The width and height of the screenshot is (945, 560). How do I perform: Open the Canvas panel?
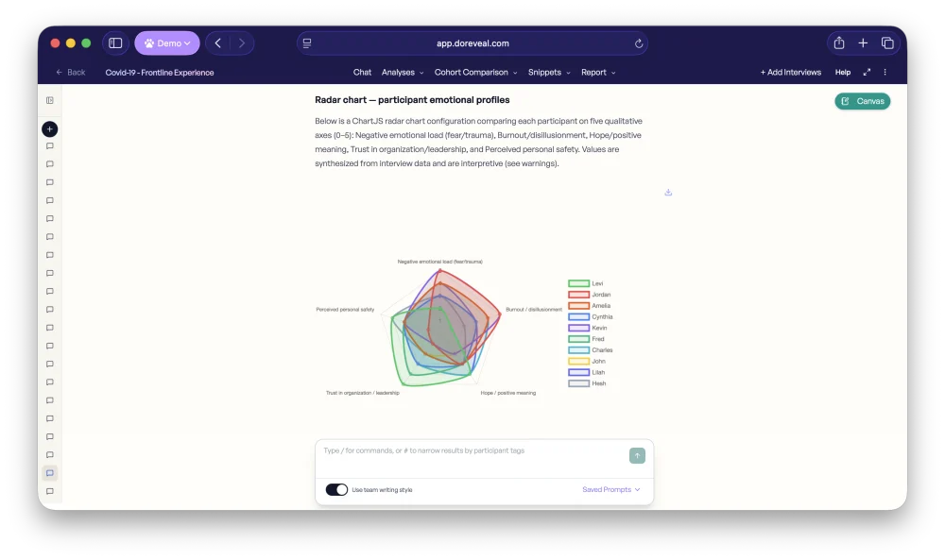coord(863,101)
